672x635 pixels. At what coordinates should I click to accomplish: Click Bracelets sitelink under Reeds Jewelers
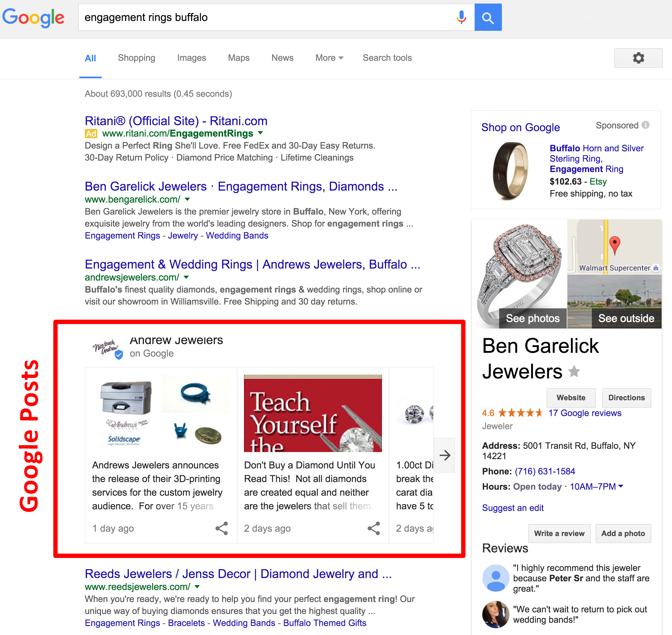tap(186, 623)
